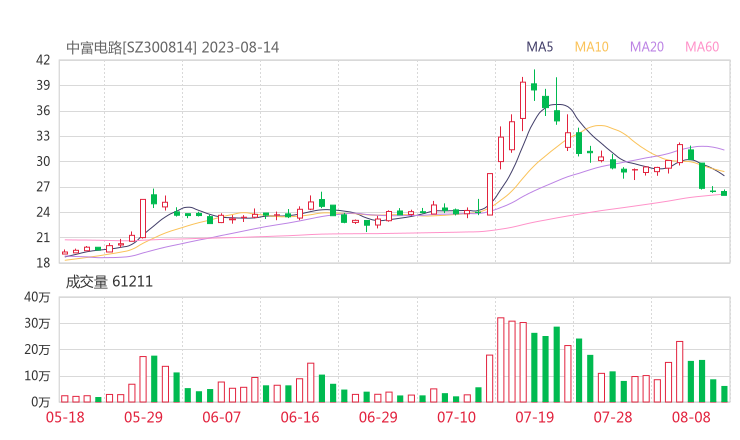Click the chart title 中富电路[SZ300814] 2023-08-14
The image size is (740, 440).
click(172, 48)
